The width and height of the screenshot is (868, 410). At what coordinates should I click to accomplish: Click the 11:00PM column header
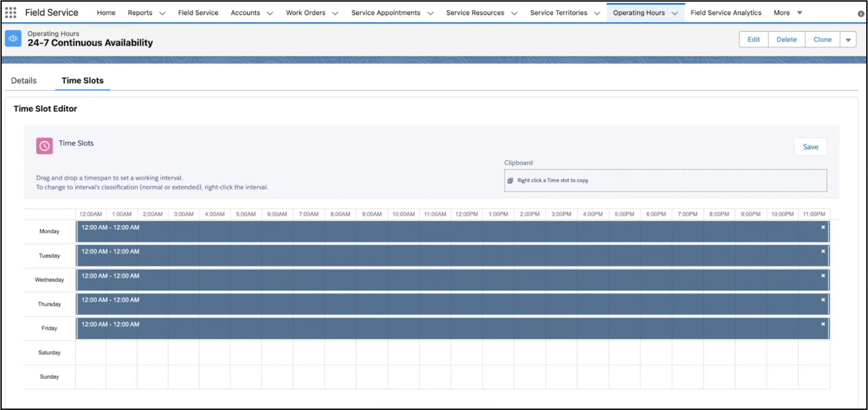tap(814, 214)
